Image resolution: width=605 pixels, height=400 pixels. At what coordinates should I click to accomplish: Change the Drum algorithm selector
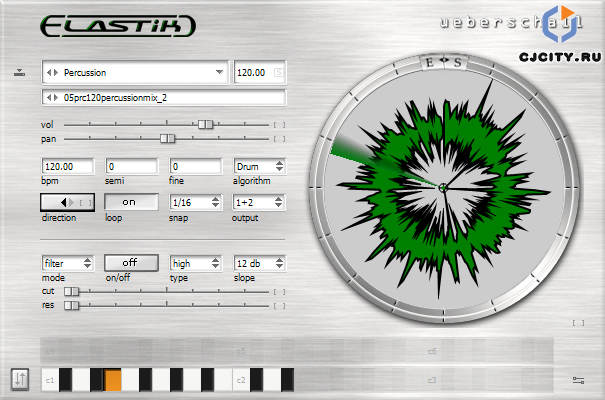tap(259, 167)
